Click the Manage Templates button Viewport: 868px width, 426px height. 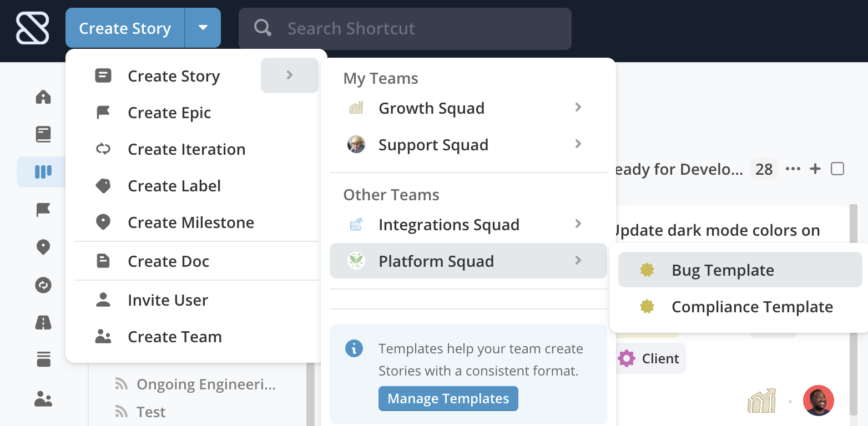click(x=448, y=398)
